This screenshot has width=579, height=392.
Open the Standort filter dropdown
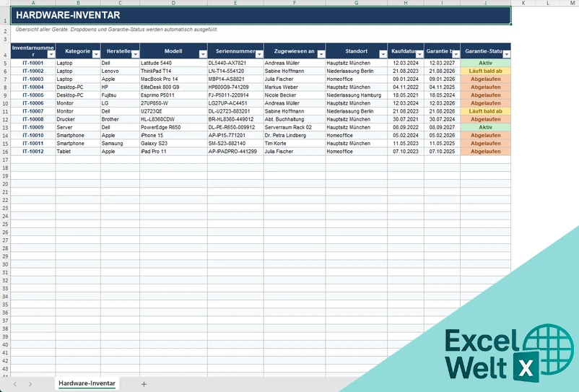(383, 54)
